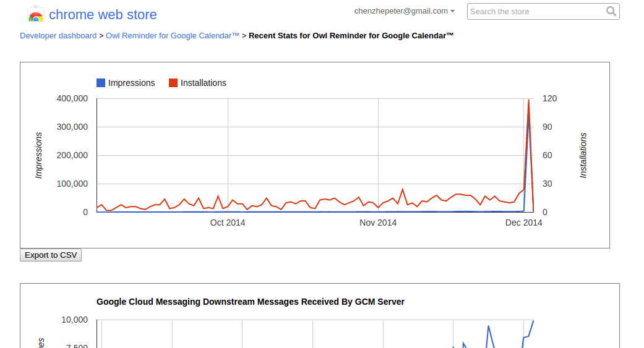Click the installations spike peak near Dec 2014
This screenshot has width=644, height=348.
[528, 100]
